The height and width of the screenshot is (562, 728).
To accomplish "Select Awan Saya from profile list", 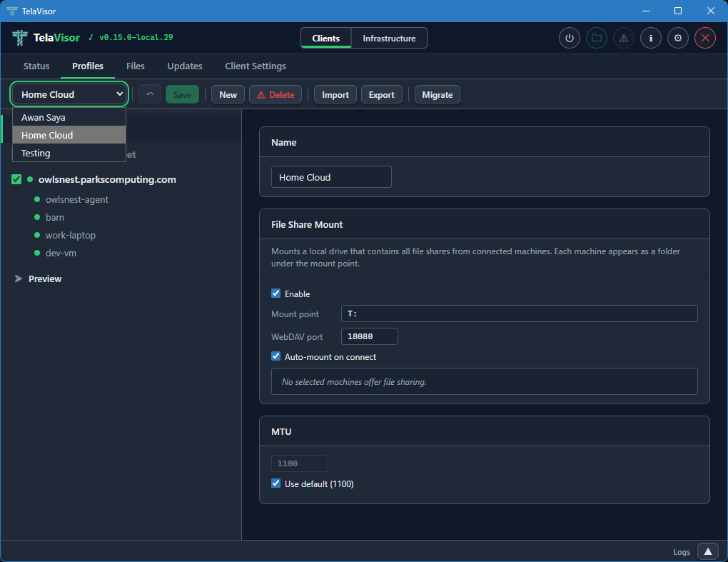I will [69, 117].
